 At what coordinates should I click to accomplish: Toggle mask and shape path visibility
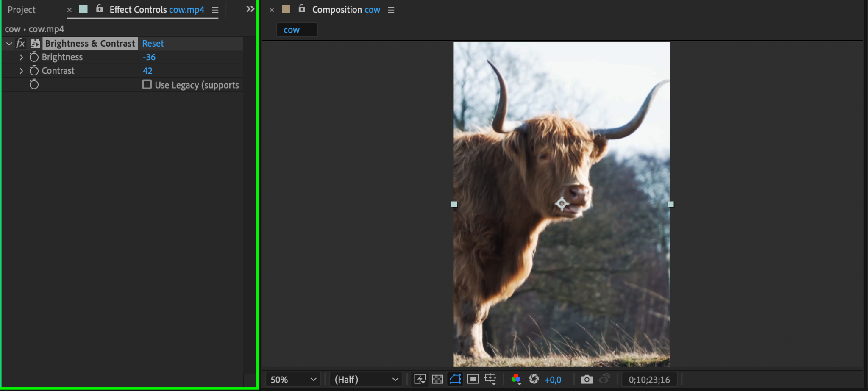[x=455, y=379]
